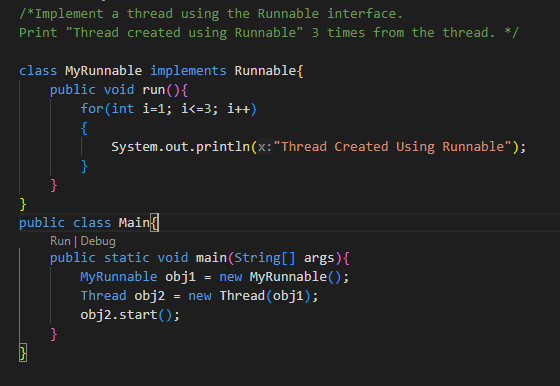Click the System.out.println call
560x386 pixels.
coord(319,147)
